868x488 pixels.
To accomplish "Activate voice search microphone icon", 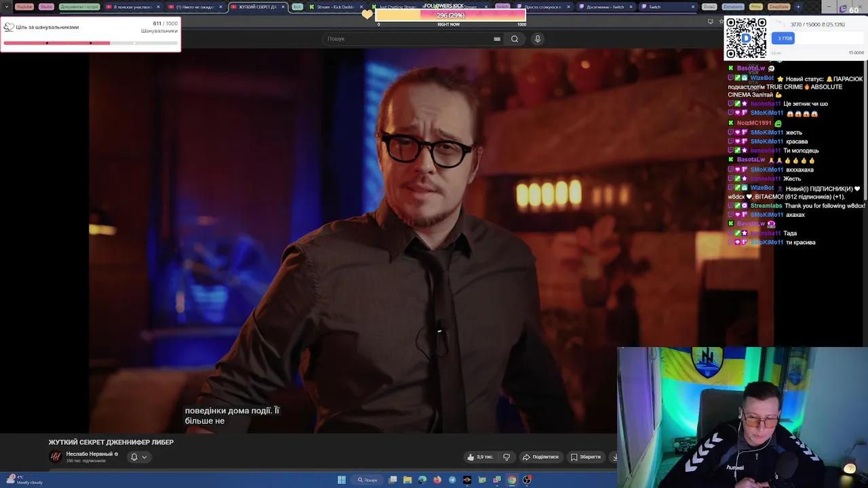I will (538, 39).
